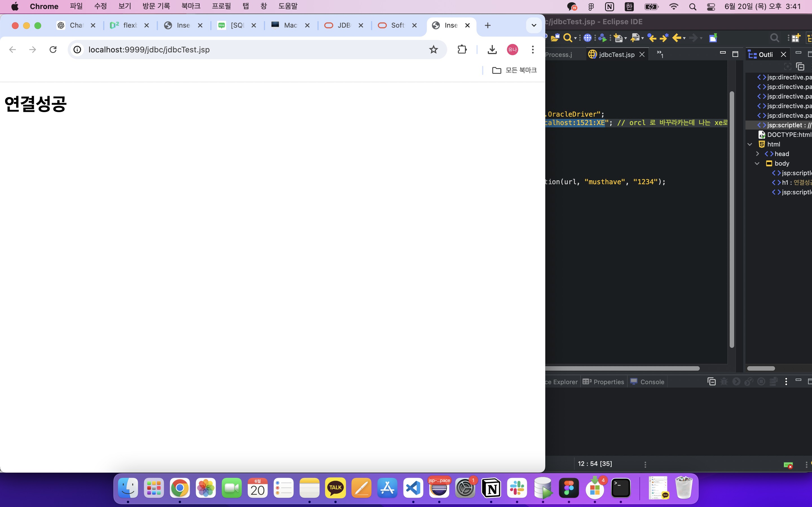Open Eclipse web browser globe icon
The width and height of the screenshot is (812, 507).
pos(587,38)
